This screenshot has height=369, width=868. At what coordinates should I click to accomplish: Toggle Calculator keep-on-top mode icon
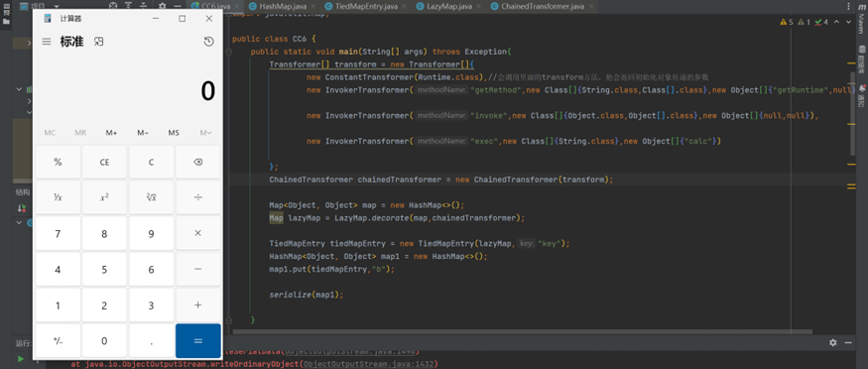[x=98, y=42]
